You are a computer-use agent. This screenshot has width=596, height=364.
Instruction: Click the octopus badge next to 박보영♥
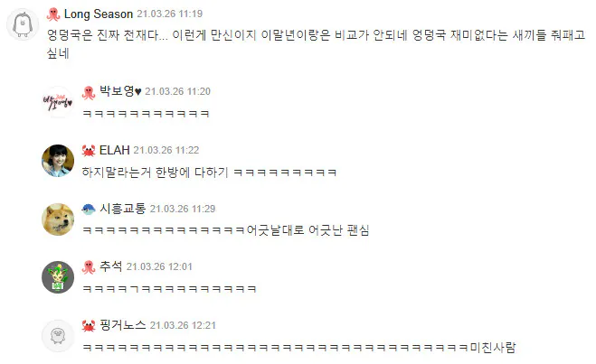point(89,92)
